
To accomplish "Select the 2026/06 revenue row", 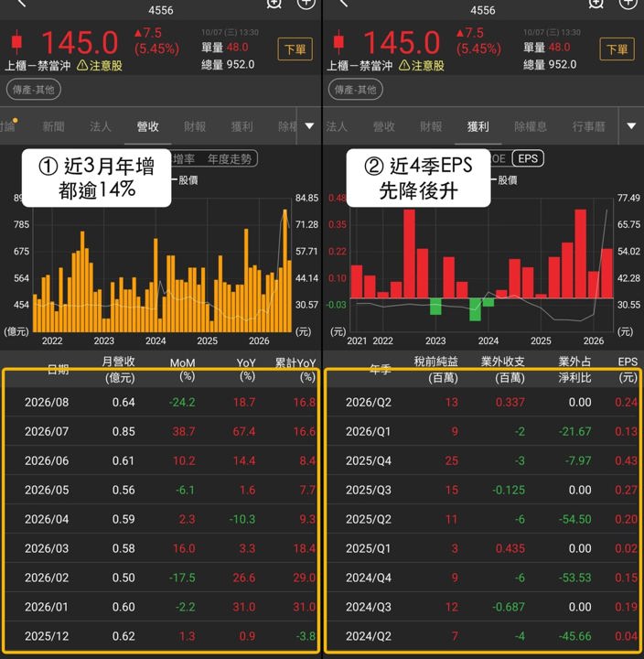I will [161, 460].
